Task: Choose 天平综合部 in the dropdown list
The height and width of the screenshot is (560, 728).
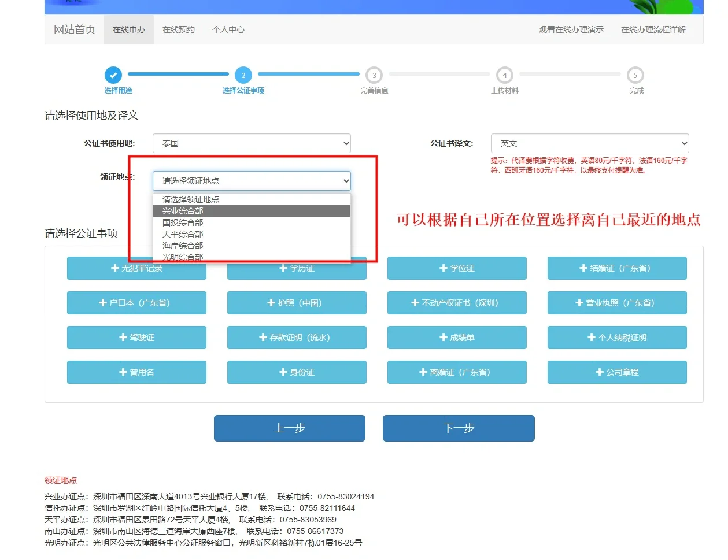Action: point(183,234)
